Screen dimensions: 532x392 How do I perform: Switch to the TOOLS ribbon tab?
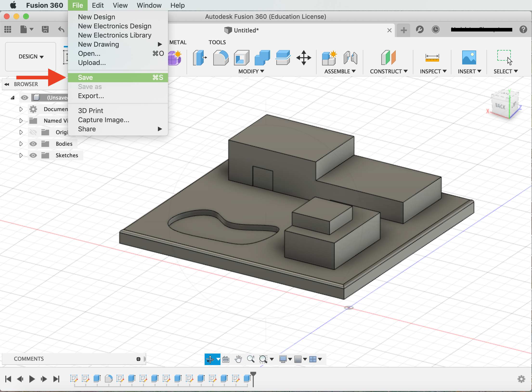click(x=217, y=42)
